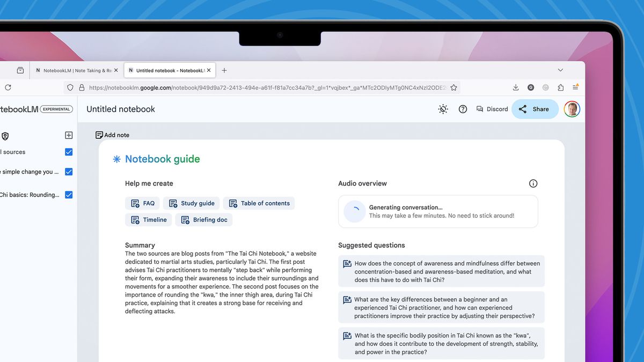This screenshot has height=362, width=644.
Task: Click the generating conversation spinner
Action: point(354,211)
